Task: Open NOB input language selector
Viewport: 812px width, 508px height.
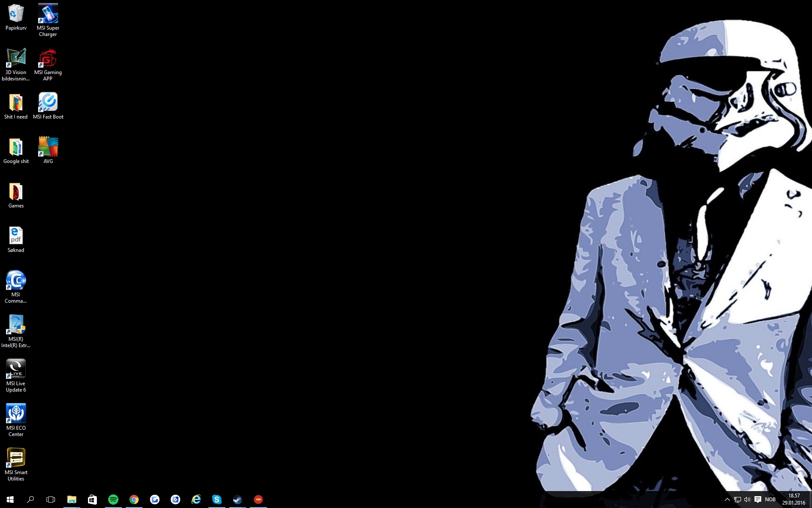Action: pyautogui.click(x=770, y=500)
